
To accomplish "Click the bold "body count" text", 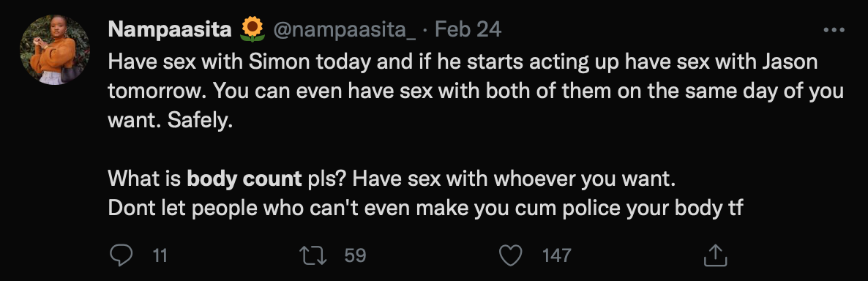I will click(x=244, y=179).
